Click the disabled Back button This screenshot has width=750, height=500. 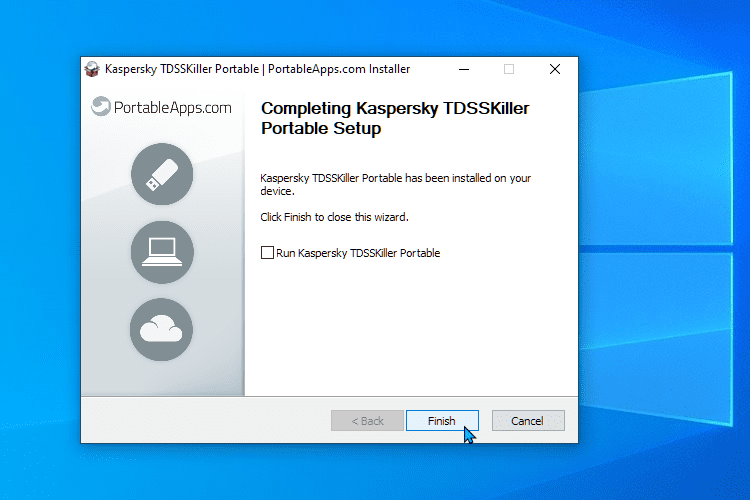click(x=367, y=421)
